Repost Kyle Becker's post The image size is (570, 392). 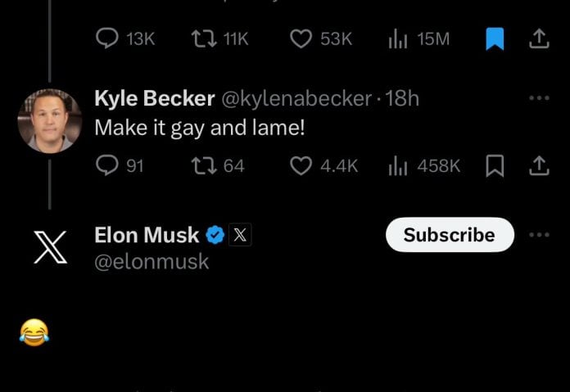tap(202, 166)
